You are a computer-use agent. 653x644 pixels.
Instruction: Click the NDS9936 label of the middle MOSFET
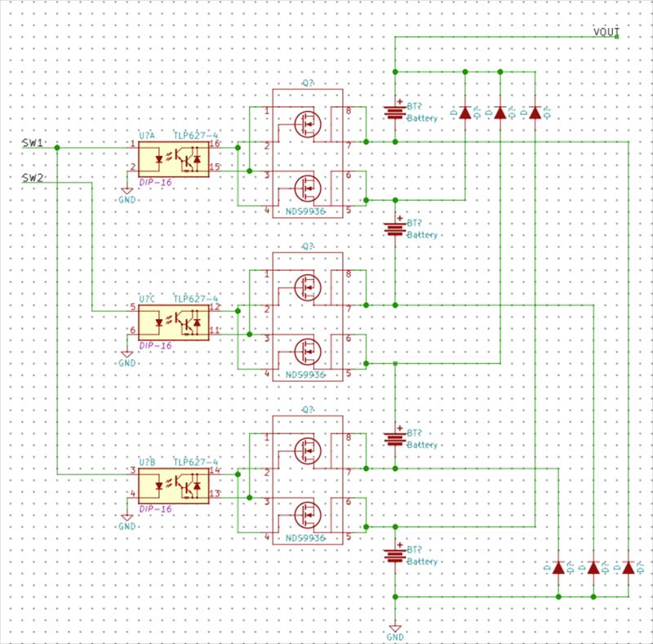click(x=305, y=375)
